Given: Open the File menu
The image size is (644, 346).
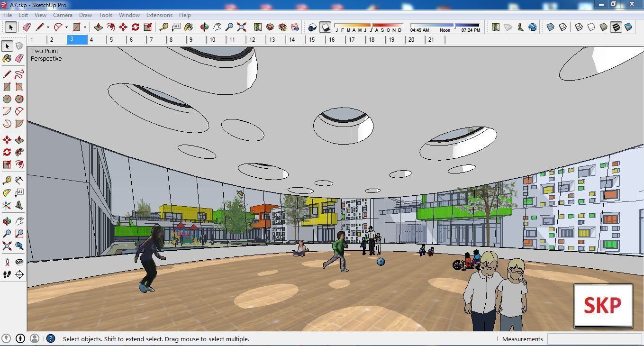Looking at the screenshot, I should tap(8, 15).
